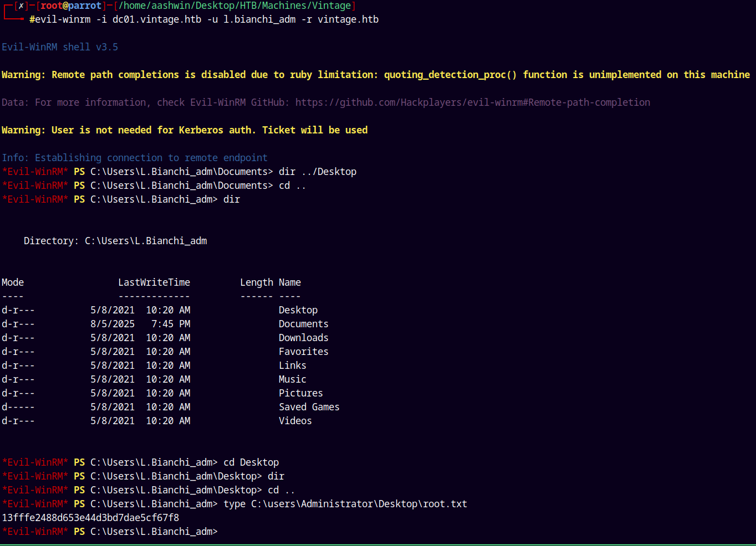The height and width of the screenshot is (546, 756).
Task: Click the Remote path completions warning line
Action: click(x=376, y=75)
